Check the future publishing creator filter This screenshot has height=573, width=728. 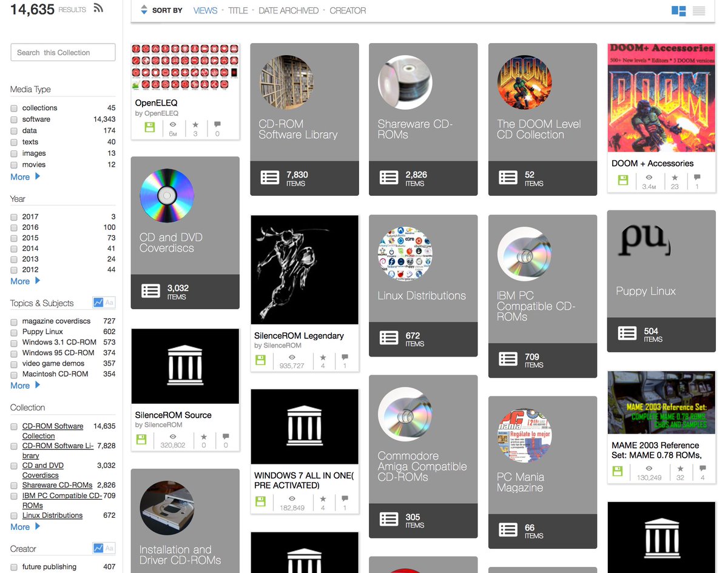pos(14,567)
